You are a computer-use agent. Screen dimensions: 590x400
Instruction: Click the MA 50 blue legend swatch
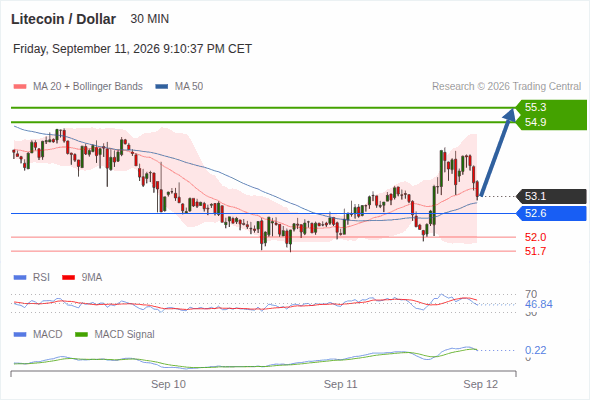coord(161,87)
